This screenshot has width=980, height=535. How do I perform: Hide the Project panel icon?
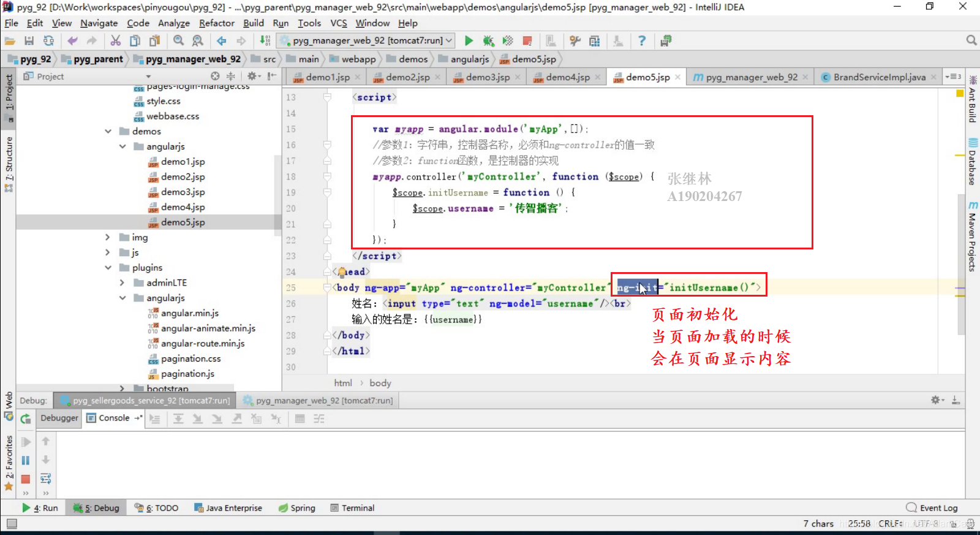pyautogui.click(x=271, y=76)
